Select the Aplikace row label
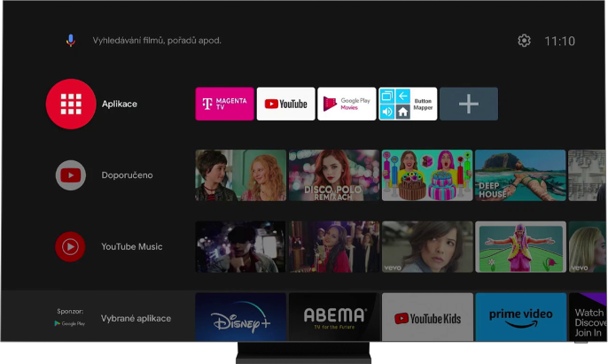This screenshot has height=364, width=608. [x=120, y=104]
